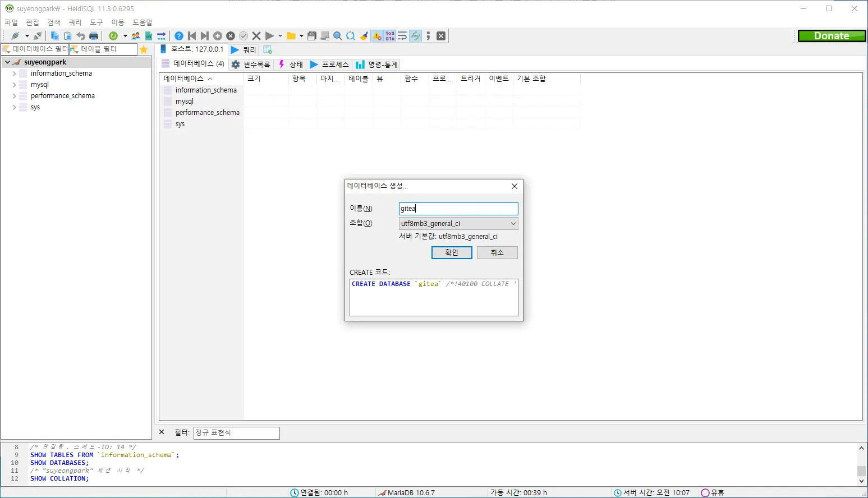Confirm database creation with 확인
Viewport: 868px width, 498px height.
(452, 252)
